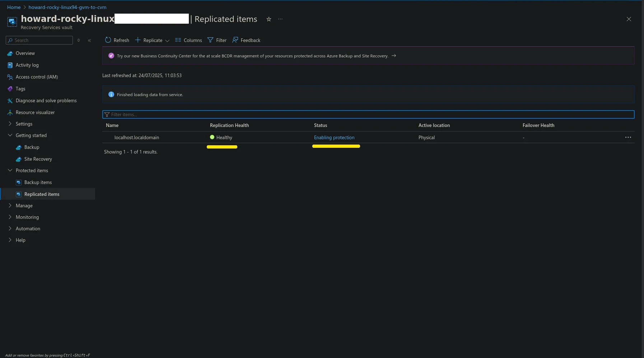Screen dimensions: 644x358
Task: Expand the Manage section
Action: click(24, 206)
